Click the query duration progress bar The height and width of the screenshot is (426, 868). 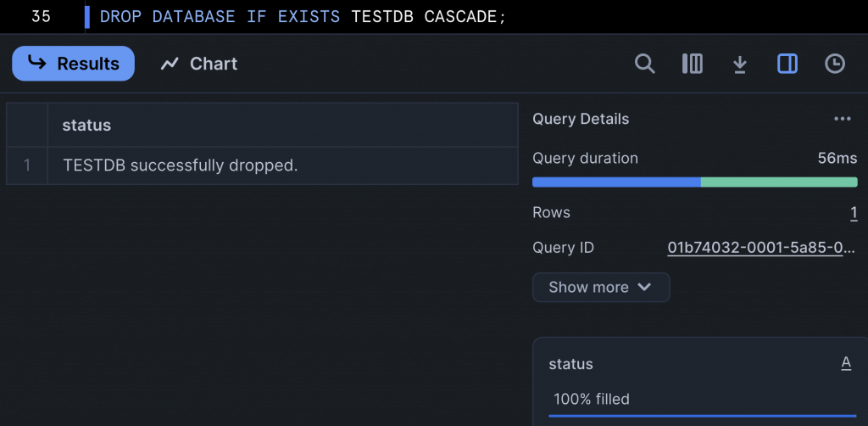pos(694,182)
